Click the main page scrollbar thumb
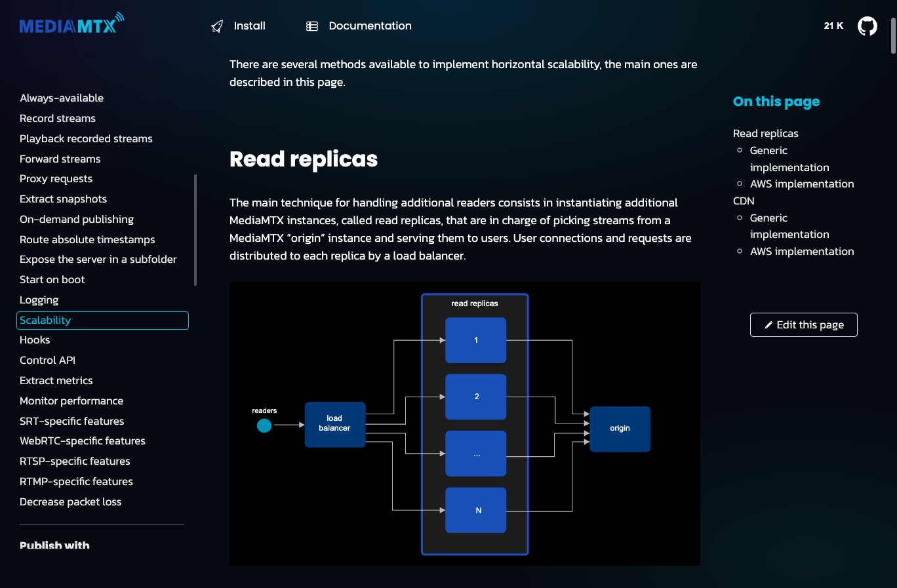This screenshot has width=897, height=588. pyautogui.click(x=893, y=36)
